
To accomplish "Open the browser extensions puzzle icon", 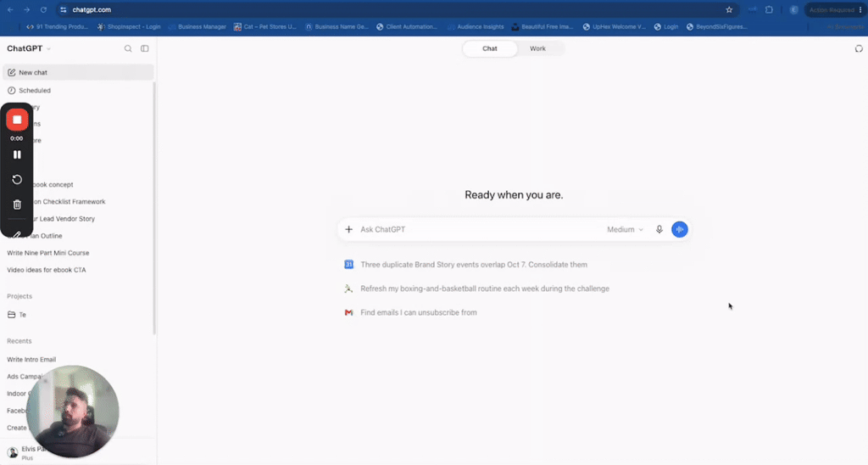I will [x=769, y=10].
